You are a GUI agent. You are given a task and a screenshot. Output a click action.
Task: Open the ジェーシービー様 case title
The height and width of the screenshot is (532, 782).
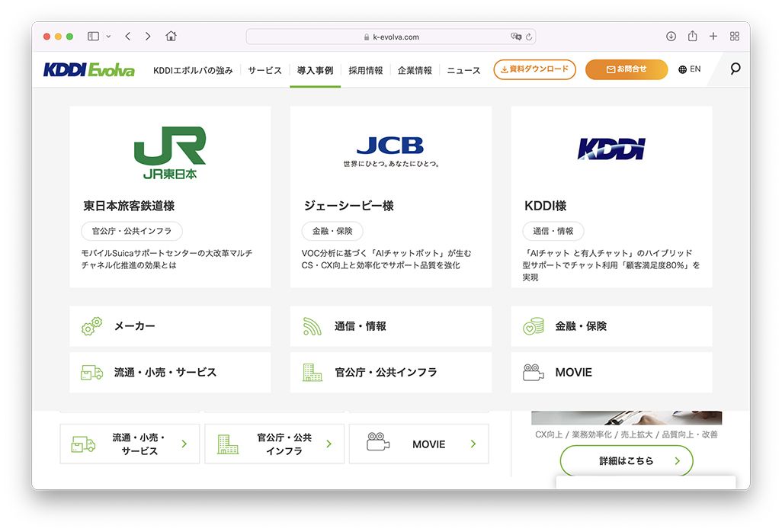[x=349, y=206]
